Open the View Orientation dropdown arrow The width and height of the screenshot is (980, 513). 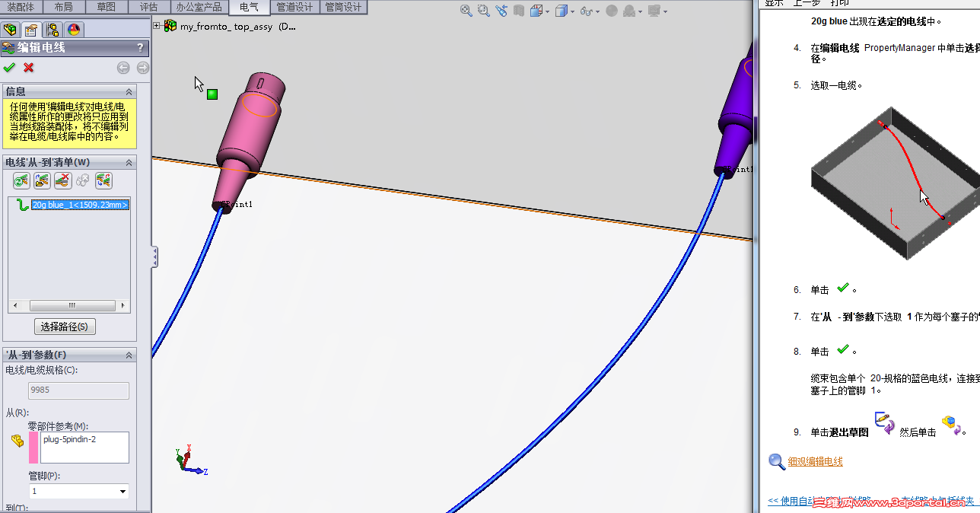tap(546, 11)
